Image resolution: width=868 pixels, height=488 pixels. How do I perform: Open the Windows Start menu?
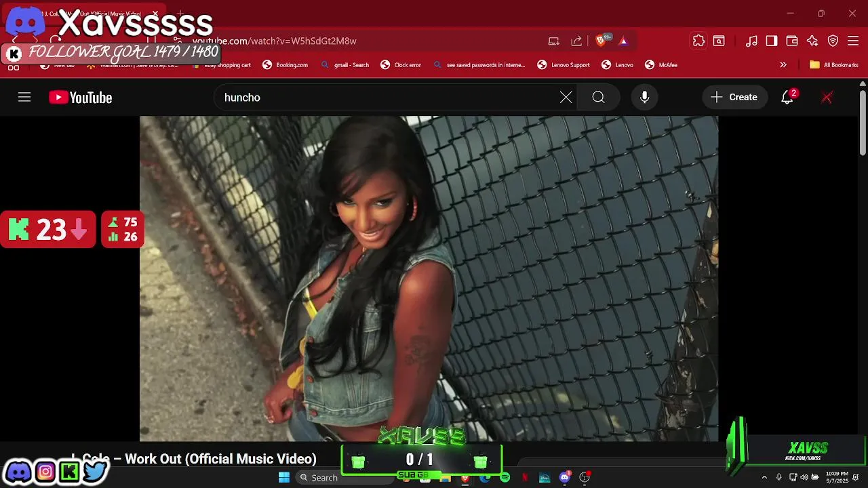284,477
